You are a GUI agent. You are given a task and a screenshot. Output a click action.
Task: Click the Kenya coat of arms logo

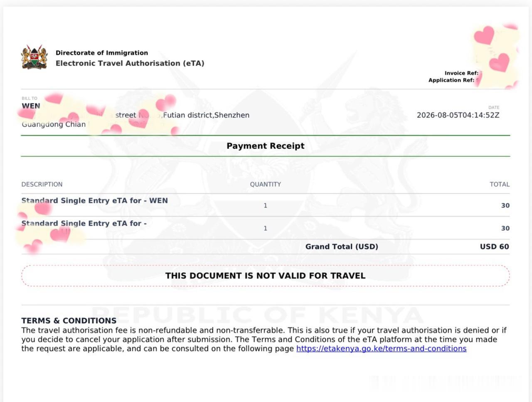point(34,57)
